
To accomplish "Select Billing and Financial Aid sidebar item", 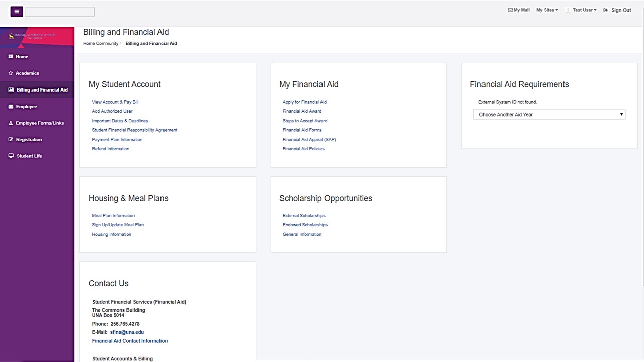I will 42,90.
